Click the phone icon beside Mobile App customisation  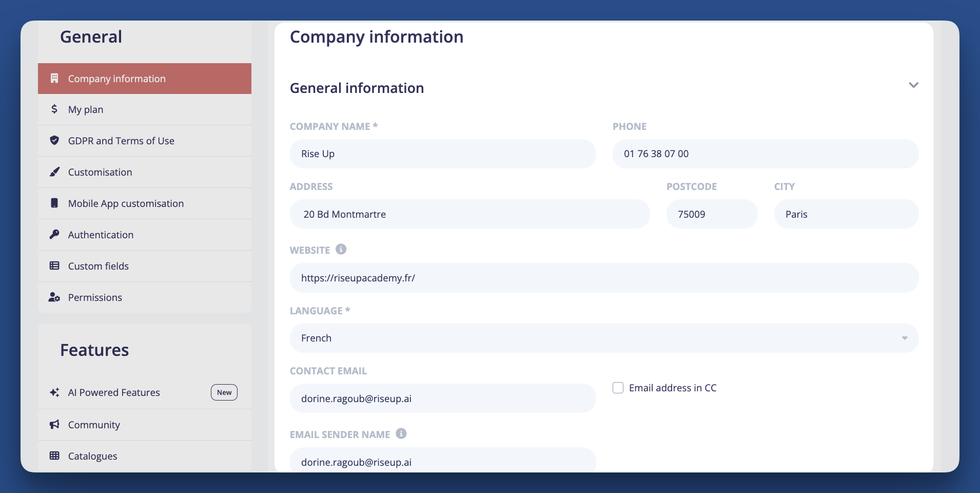click(54, 203)
